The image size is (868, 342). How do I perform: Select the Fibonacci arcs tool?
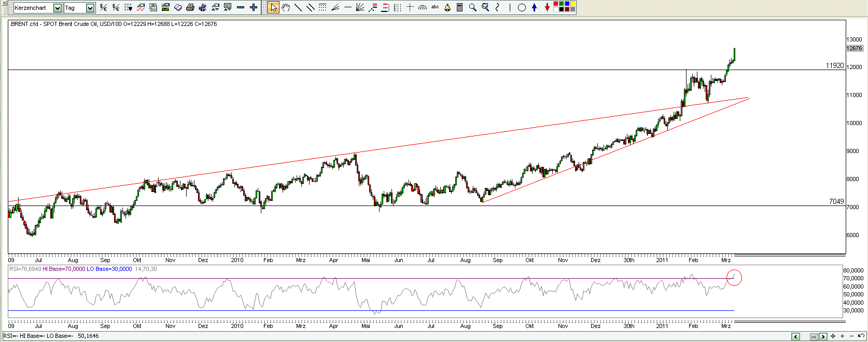click(423, 7)
